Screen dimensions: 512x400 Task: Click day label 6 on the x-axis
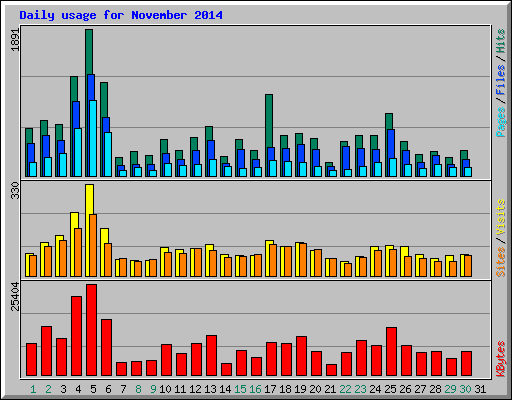click(x=108, y=389)
